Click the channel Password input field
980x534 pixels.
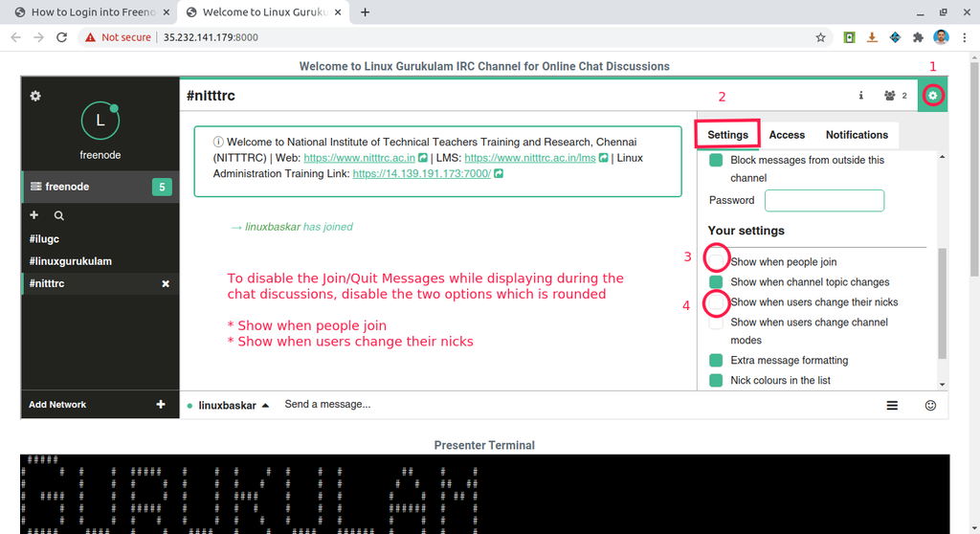(x=824, y=200)
